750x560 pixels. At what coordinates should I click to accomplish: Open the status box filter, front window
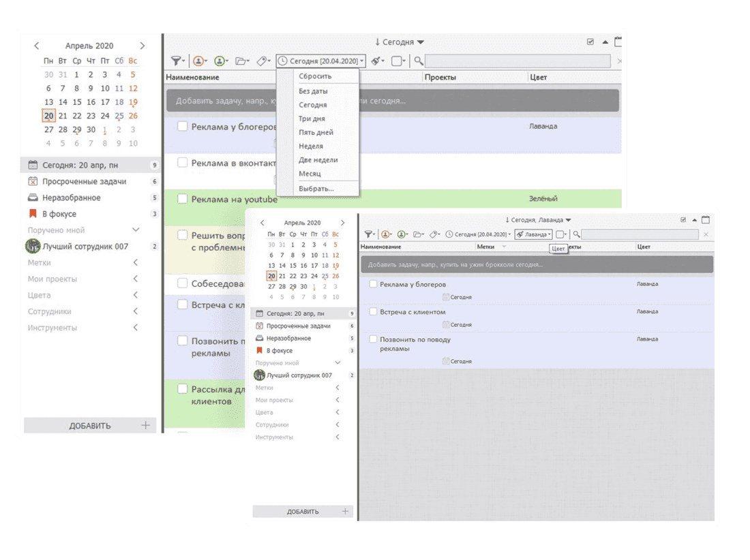tap(561, 234)
